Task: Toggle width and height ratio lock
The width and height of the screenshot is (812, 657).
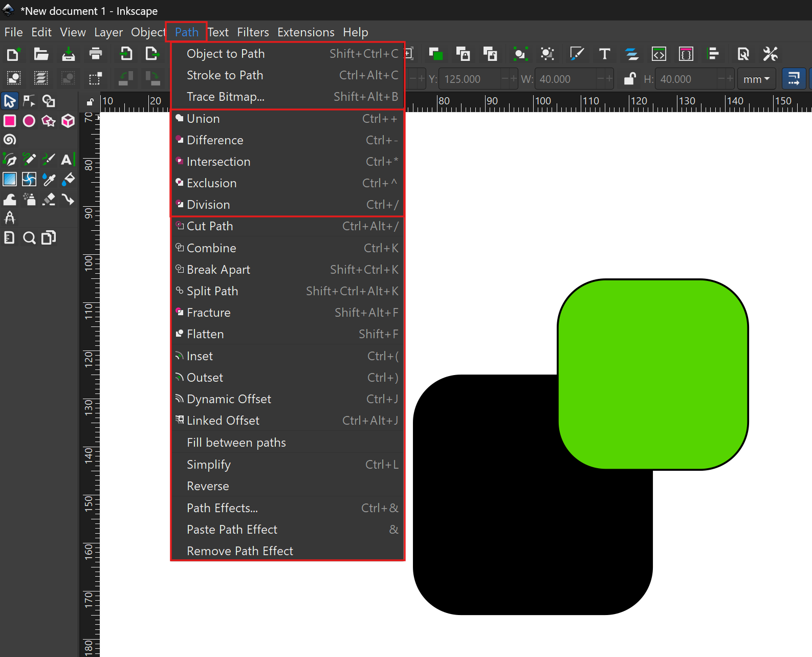Action: (x=630, y=79)
